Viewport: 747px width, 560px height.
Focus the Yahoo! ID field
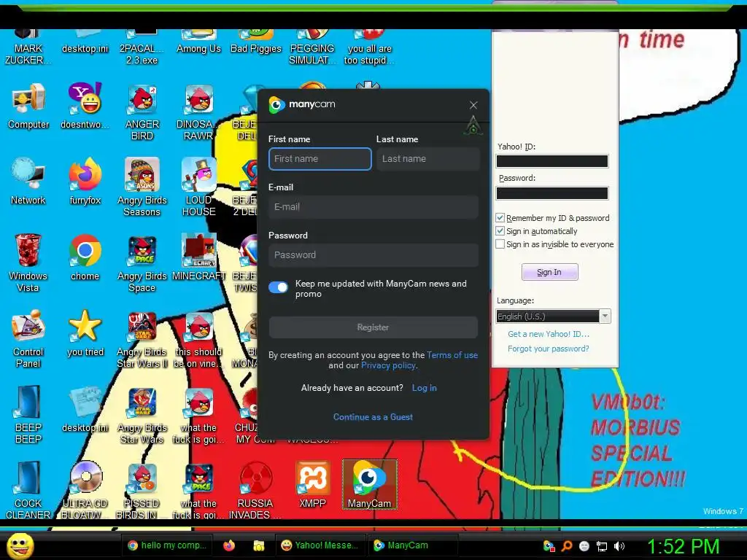[552, 161]
